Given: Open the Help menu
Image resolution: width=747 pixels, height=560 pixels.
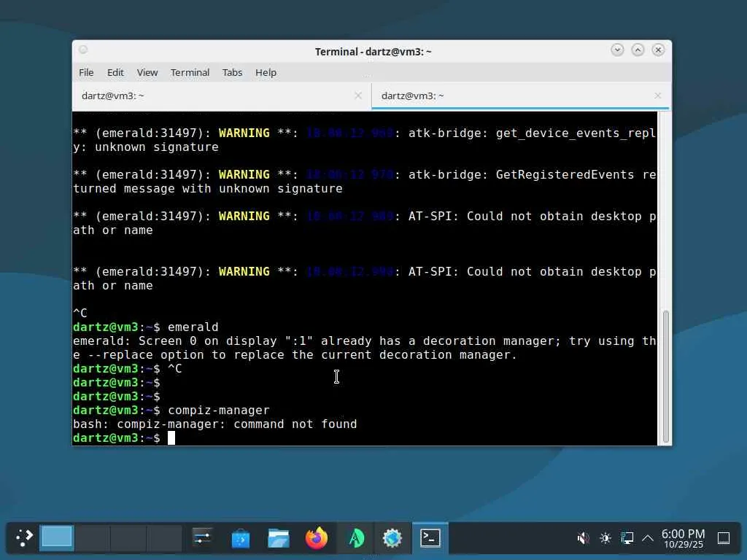Looking at the screenshot, I should click(266, 72).
